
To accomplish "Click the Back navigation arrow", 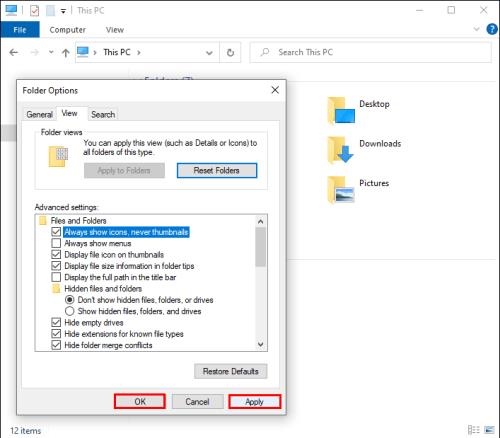I will coord(14,52).
